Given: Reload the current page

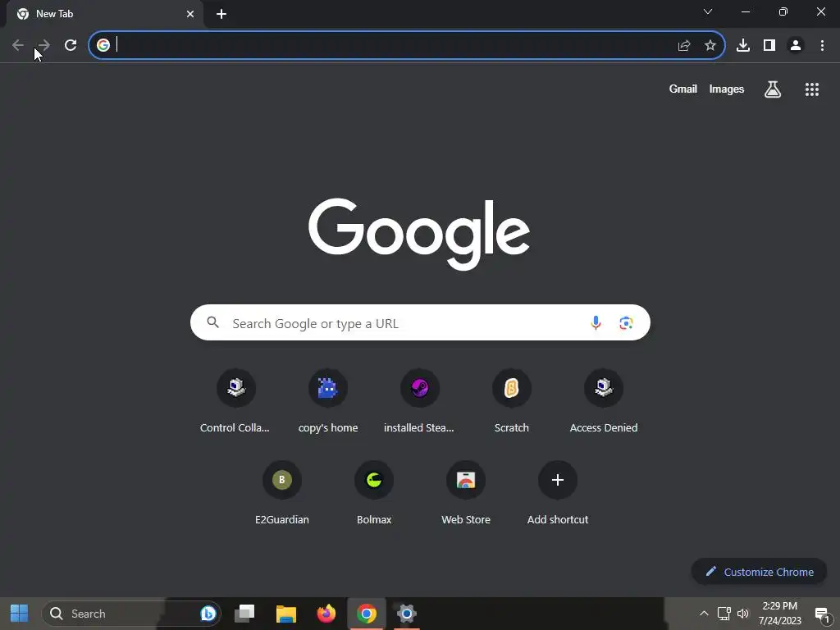Looking at the screenshot, I should [x=71, y=46].
